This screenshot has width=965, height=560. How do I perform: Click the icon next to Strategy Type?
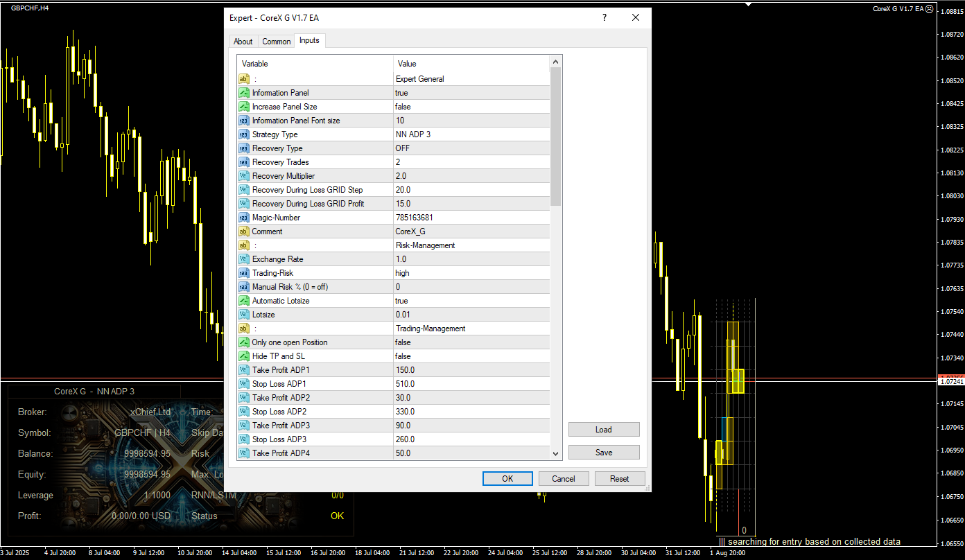244,134
